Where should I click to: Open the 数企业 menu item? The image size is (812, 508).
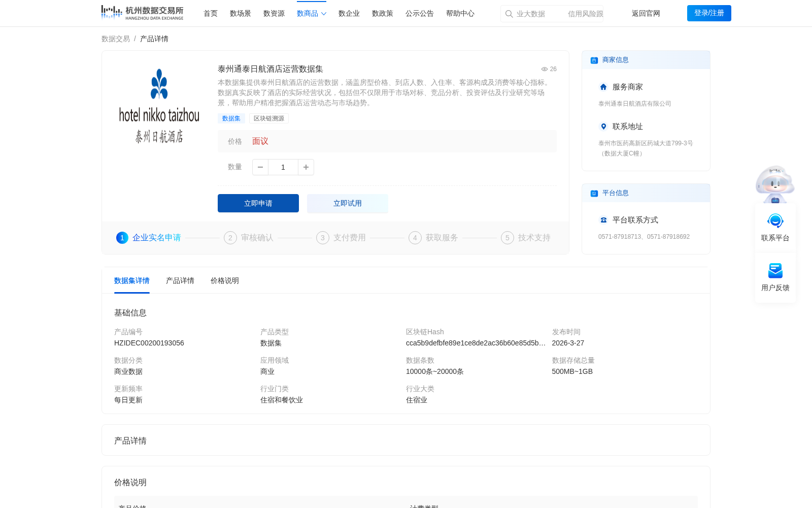(349, 14)
